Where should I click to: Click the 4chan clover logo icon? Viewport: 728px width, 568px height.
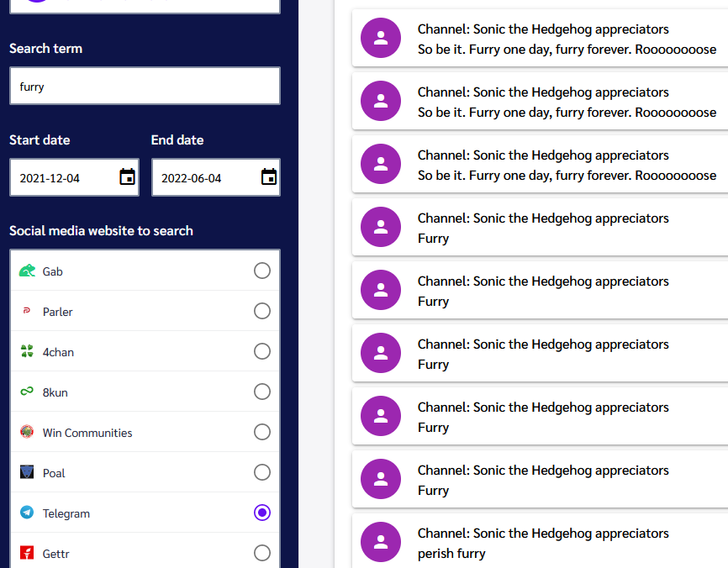(27, 351)
